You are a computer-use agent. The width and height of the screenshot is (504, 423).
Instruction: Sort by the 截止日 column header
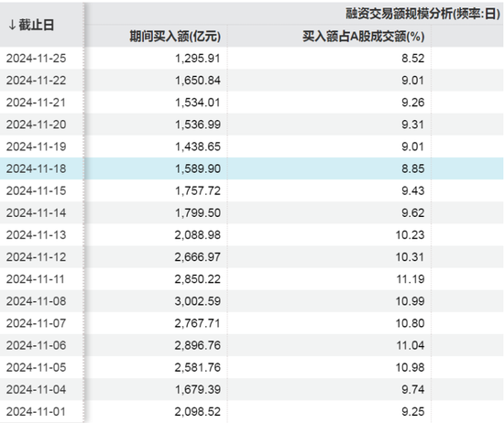(x=31, y=25)
